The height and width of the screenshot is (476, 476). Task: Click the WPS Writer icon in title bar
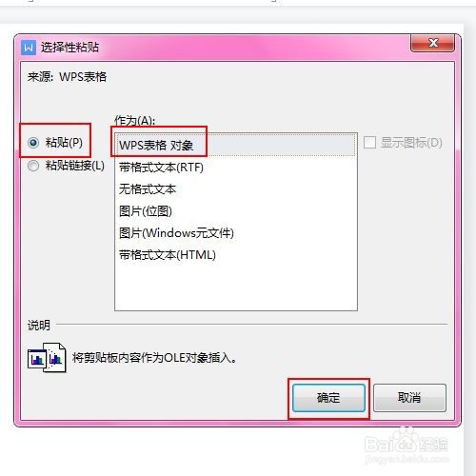(29, 48)
